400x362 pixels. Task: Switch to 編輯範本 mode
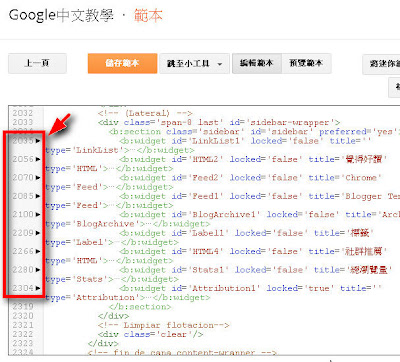(x=257, y=63)
